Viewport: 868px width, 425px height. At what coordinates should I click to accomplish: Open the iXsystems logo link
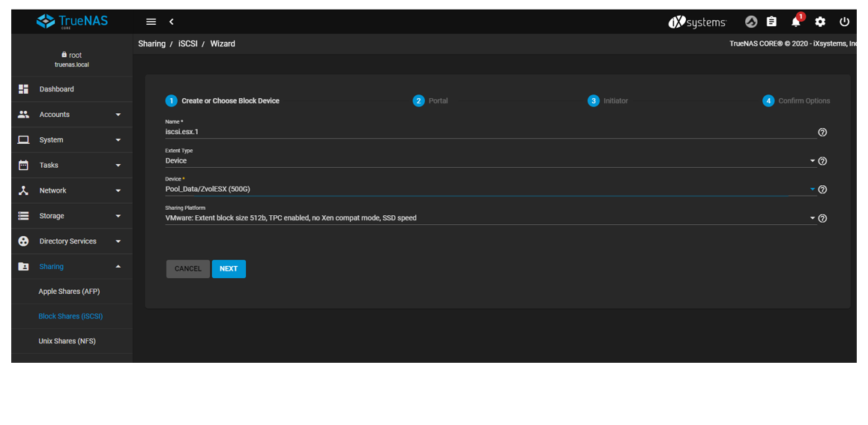point(697,22)
